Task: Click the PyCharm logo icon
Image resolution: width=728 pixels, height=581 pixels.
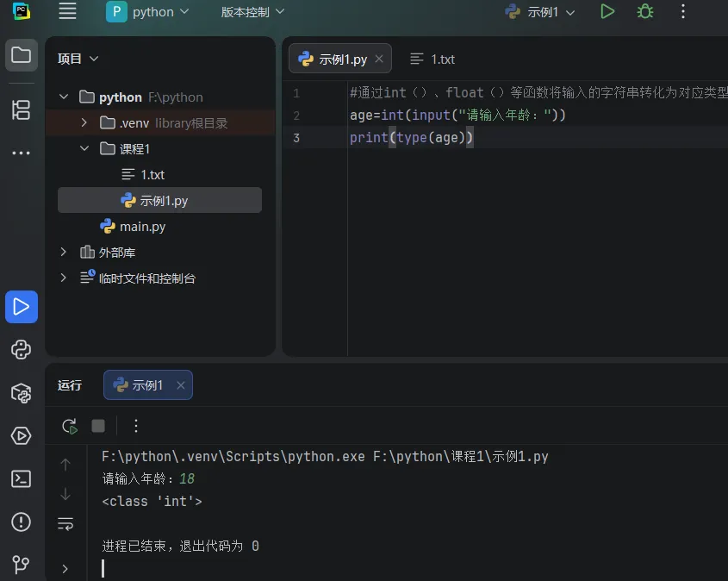Action: click(x=21, y=11)
